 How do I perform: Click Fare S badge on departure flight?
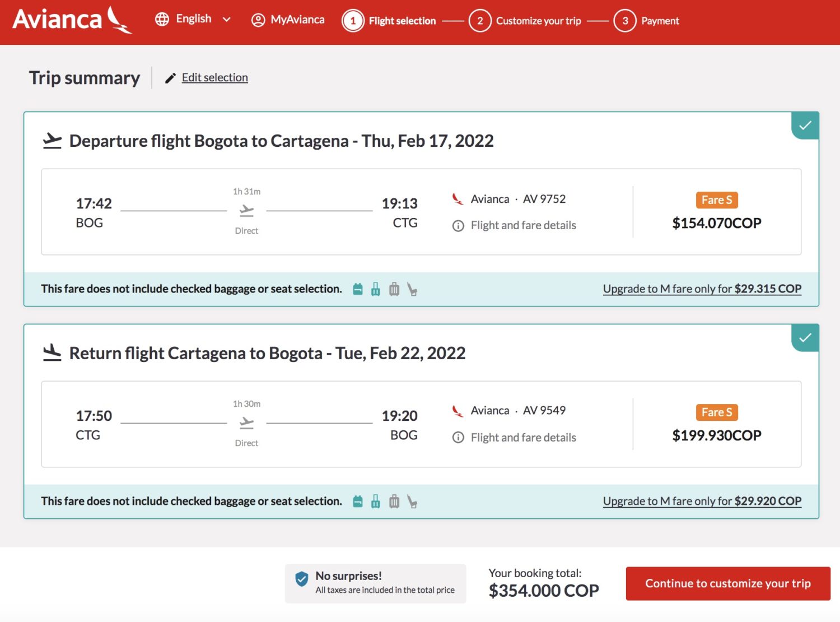coord(717,200)
